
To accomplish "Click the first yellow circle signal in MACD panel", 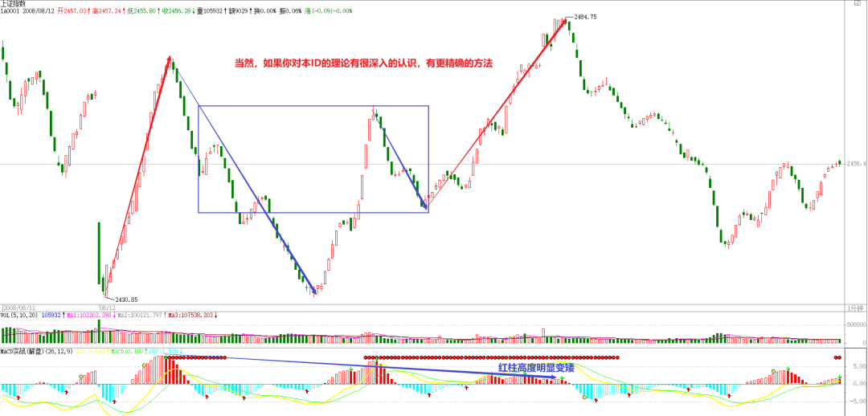I will pyautogui.click(x=82, y=376).
